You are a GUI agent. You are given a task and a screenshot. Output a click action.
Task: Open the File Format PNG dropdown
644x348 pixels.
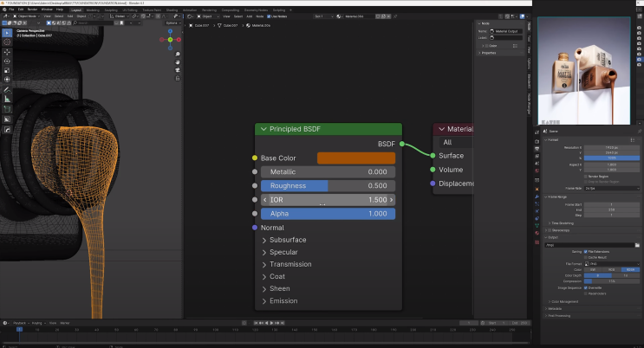click(x=612, y=263)
